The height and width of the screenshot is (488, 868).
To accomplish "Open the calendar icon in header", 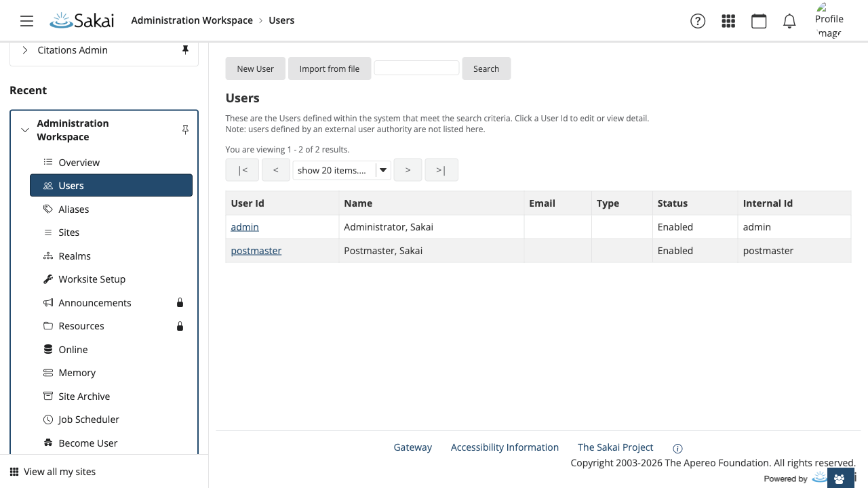I will coord(759,21).
